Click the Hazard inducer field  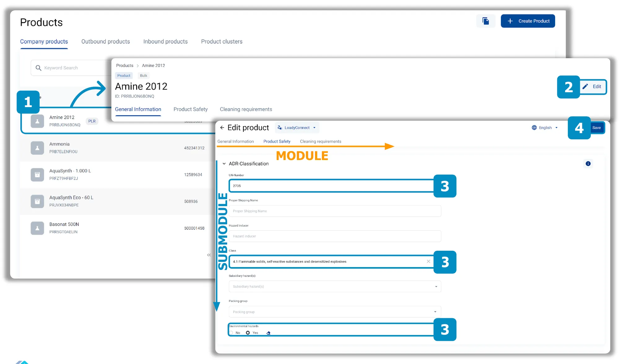(335, 236)
